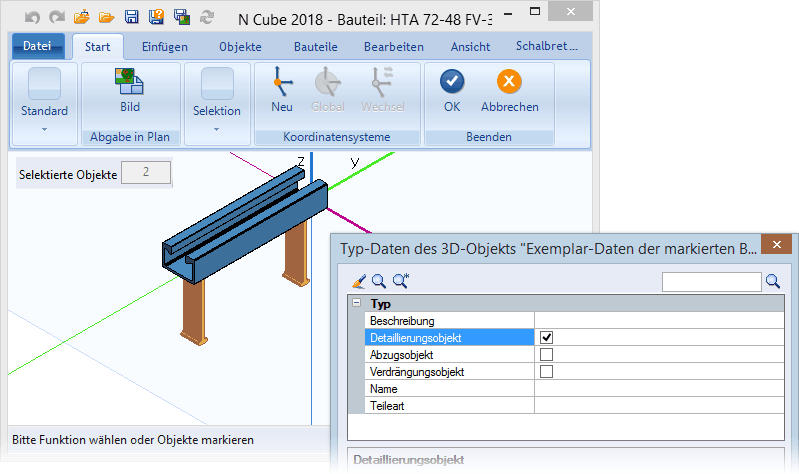Save using the blue floppy disk icon

[x=131, y=17]
